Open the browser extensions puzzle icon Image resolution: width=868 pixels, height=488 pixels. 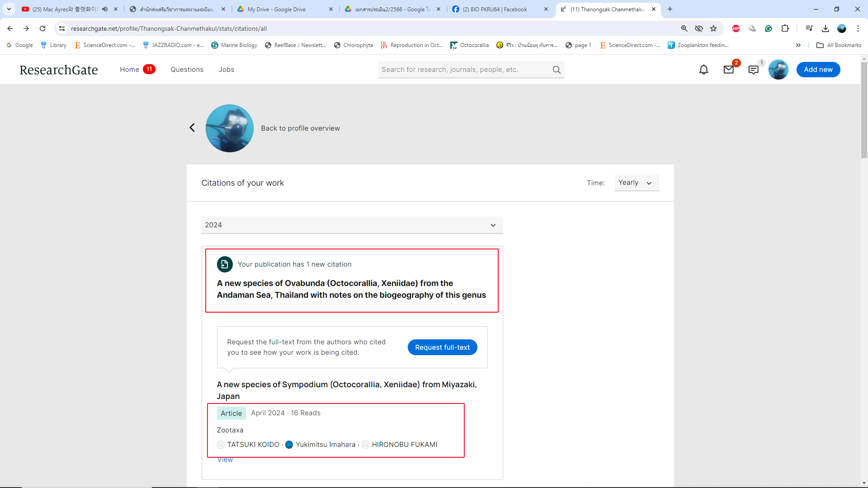tap(785, 28)
